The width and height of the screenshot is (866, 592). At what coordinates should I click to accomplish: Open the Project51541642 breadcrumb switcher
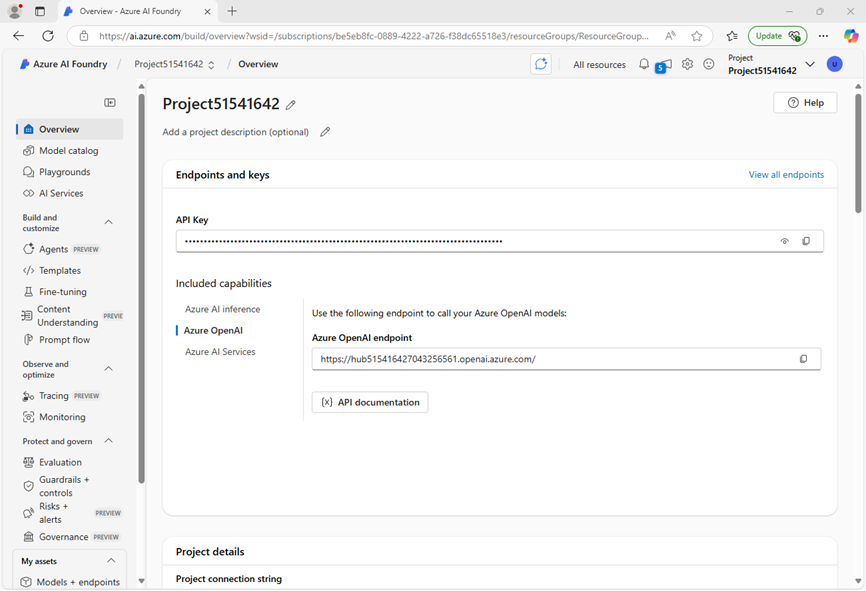click(175, 64)
